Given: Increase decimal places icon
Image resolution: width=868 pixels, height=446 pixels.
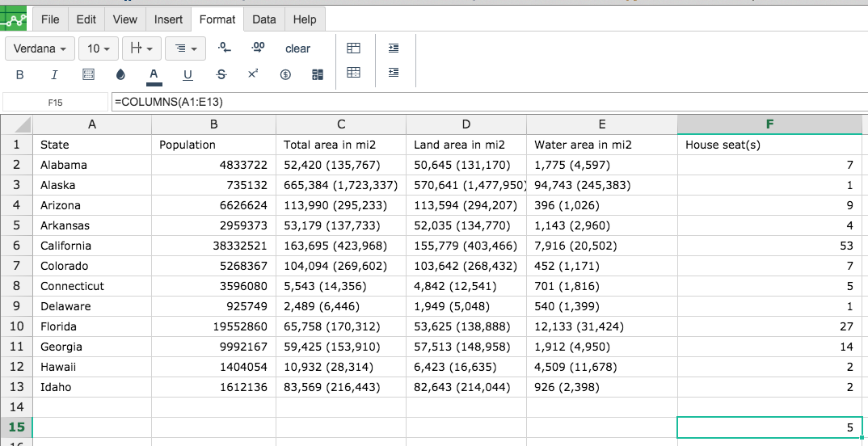Looking at the screenshot, I should [x=258, y=48].
